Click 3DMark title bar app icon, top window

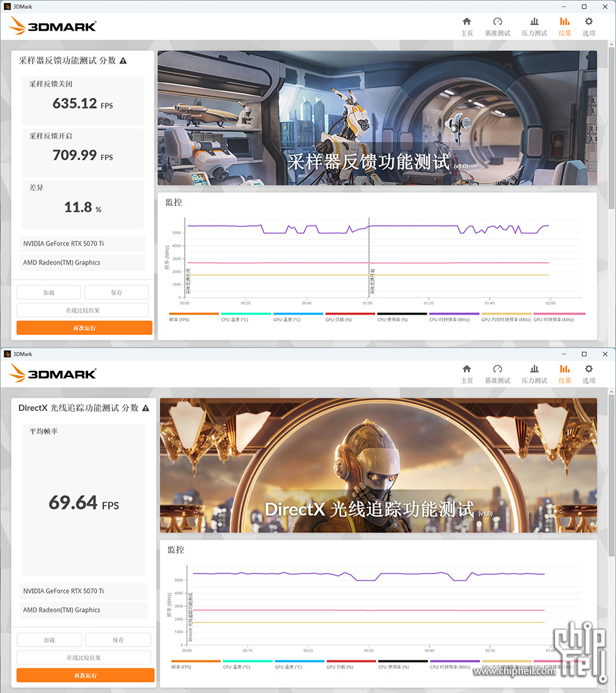point(7,7)
